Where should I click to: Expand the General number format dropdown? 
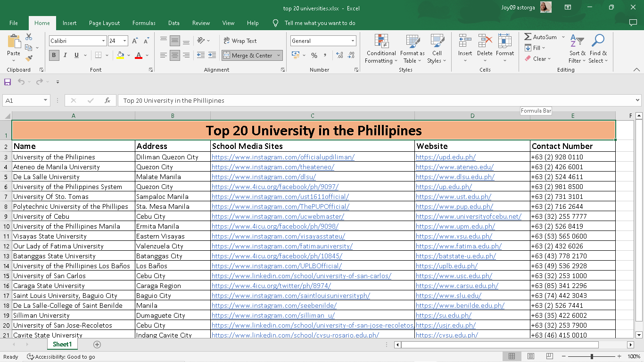(x=352, y=41)
